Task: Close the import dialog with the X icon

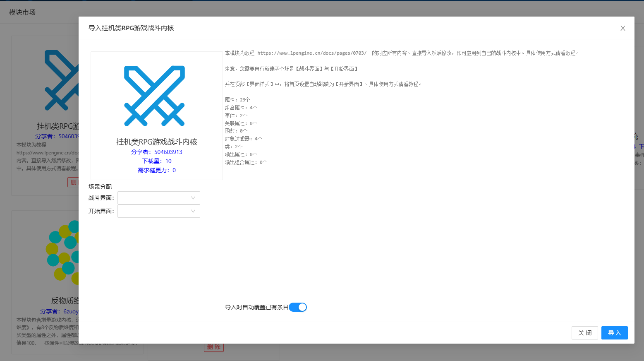Action: pyautogui.click(x=622, y=28)
